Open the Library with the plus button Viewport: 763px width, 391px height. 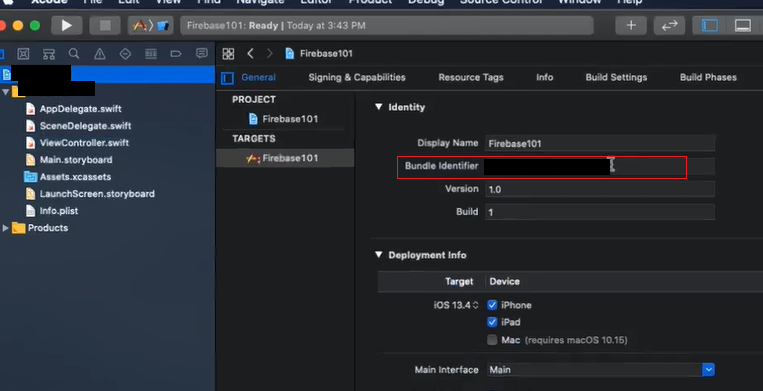pyautogui.click(x=631, y=25)
